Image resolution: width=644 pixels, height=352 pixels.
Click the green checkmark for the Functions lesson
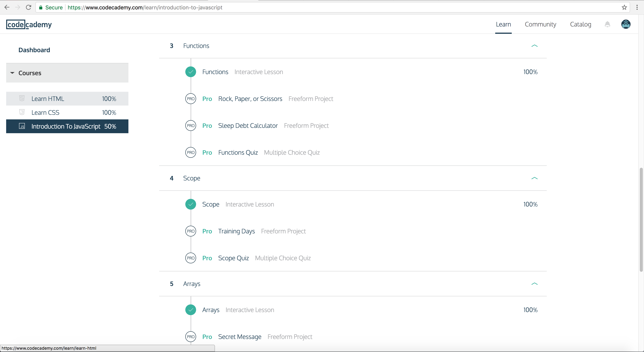191,72
